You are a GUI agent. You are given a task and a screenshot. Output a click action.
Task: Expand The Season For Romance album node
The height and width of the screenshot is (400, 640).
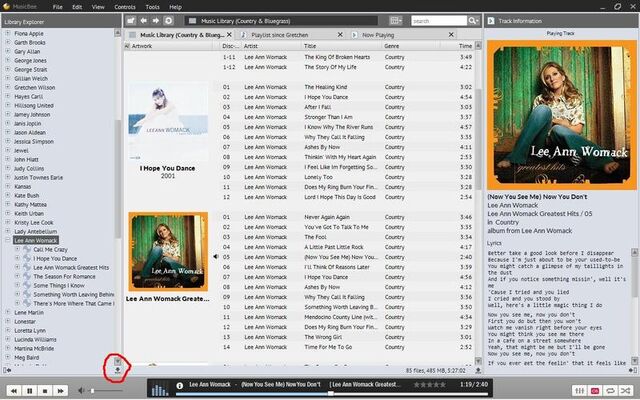[17, 276]
